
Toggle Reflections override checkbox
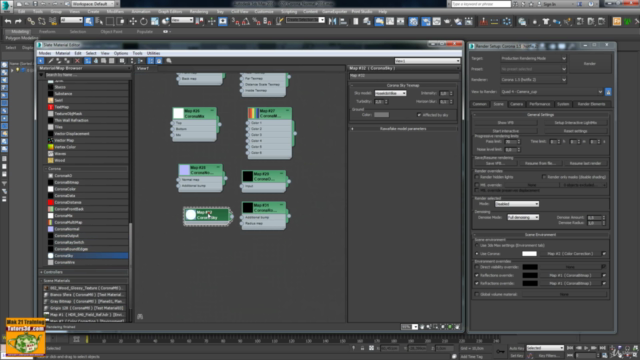(x=477, y=275)
